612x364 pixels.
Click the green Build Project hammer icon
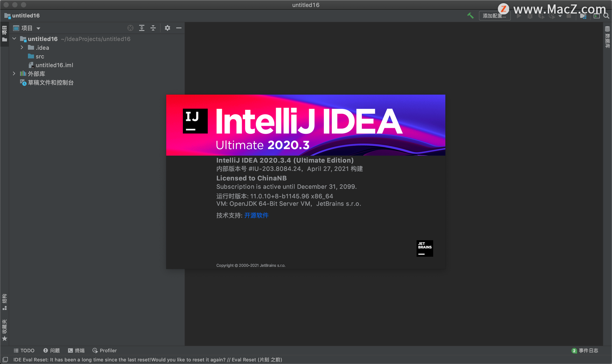pos(470,16)
